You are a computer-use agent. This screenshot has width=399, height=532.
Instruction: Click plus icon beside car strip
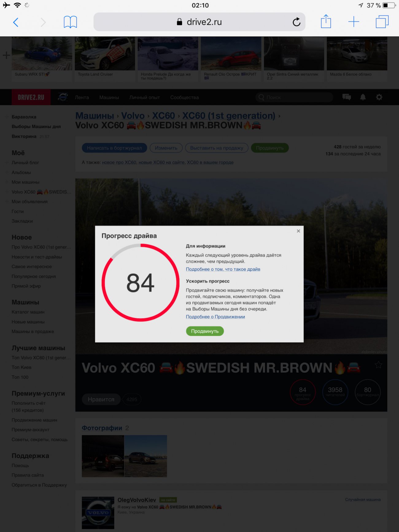pyautogui.click(x=6, y=55)
